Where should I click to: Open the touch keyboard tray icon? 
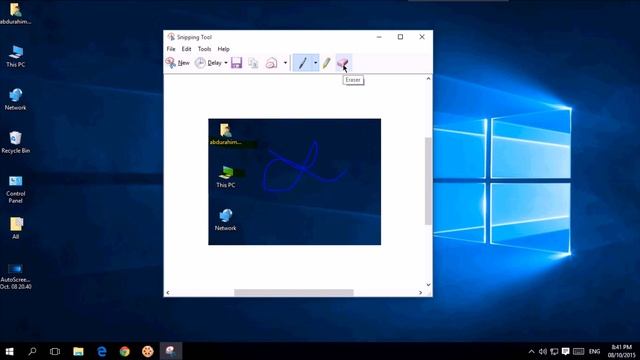578,351
